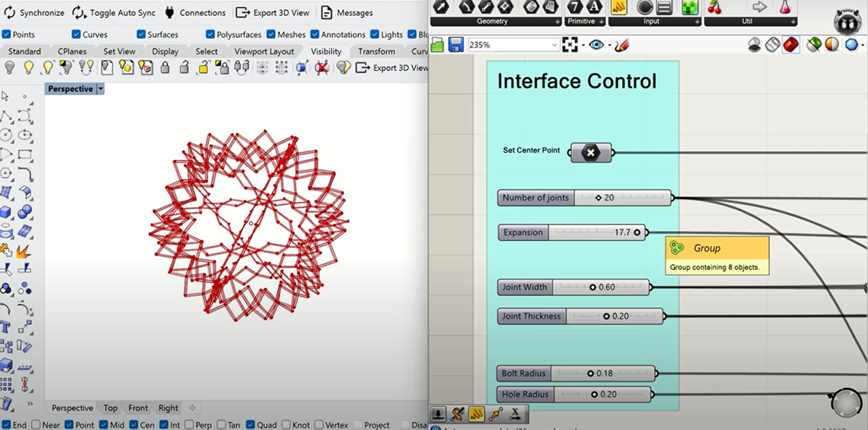Toggle the Surfaces visibility checkbox
Image resolution: width=868 pixels, height=430 pixels.
(x=142, y=34)
